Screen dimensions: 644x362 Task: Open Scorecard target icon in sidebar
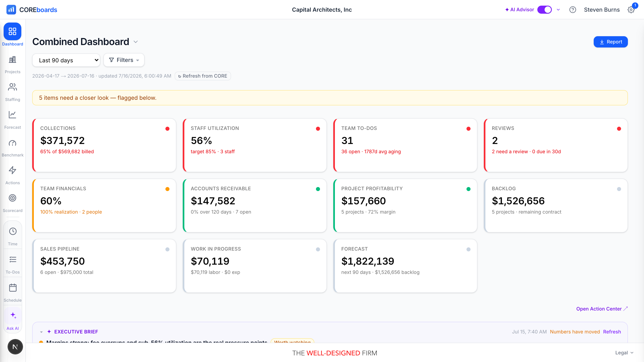tap(12, 198)
